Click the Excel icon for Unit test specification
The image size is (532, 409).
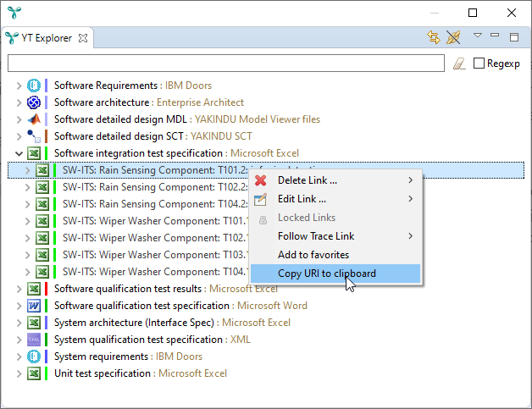34,373
